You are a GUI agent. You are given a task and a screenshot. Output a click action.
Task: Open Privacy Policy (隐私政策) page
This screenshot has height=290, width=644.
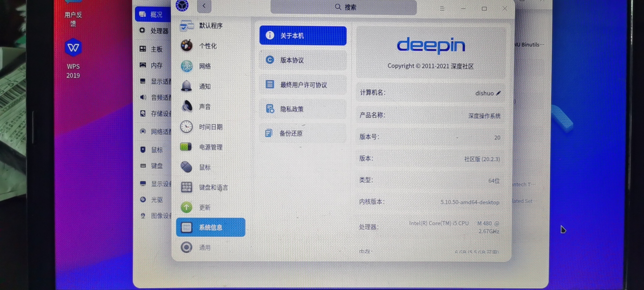pyautogui.click(x=303, y=109)
